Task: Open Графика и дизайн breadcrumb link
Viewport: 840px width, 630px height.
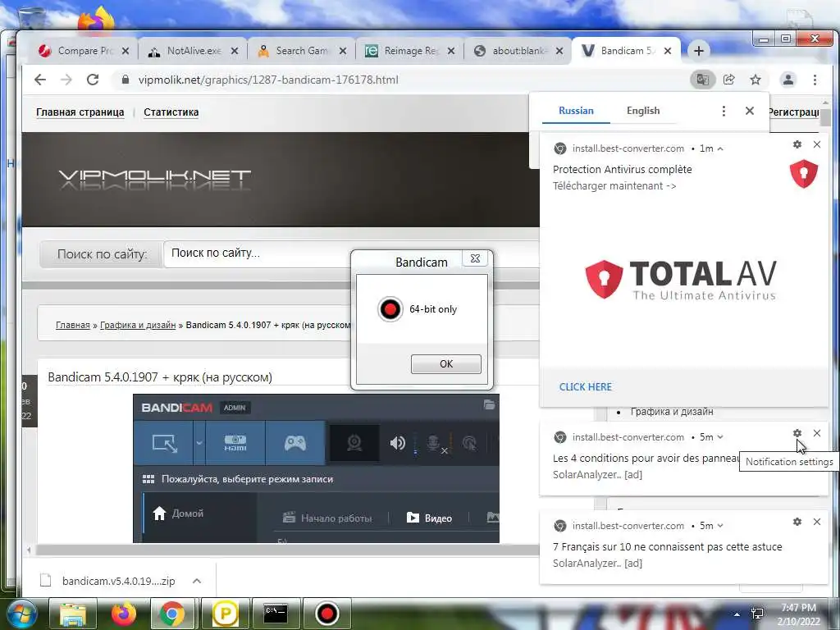Action: [x=138, y=325]
